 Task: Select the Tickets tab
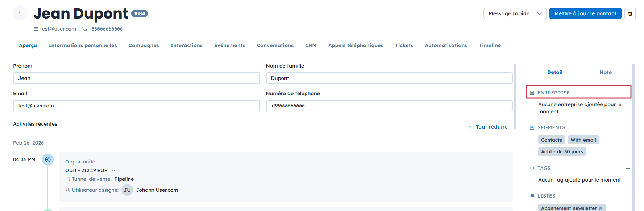[404, 45]
